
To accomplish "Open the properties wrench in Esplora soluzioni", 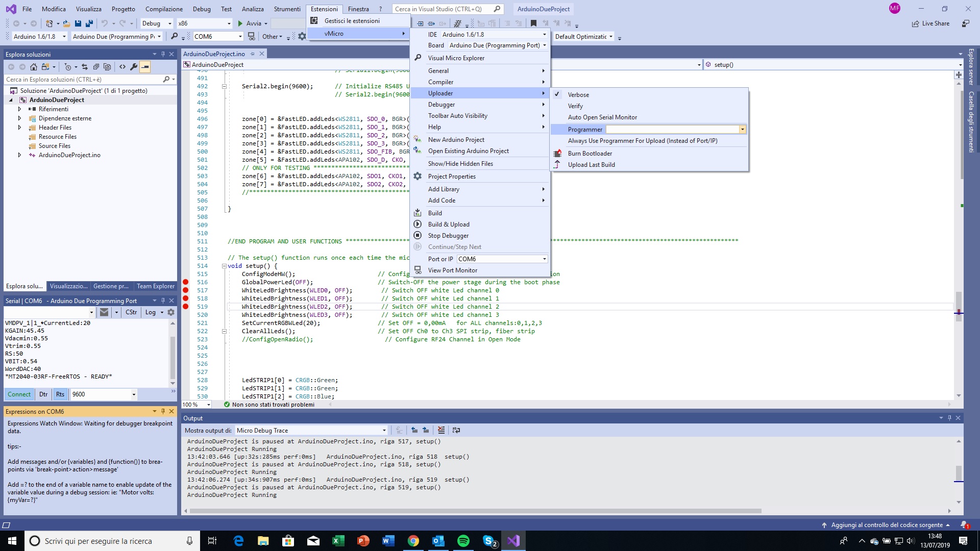I will [x=134, y=67].
